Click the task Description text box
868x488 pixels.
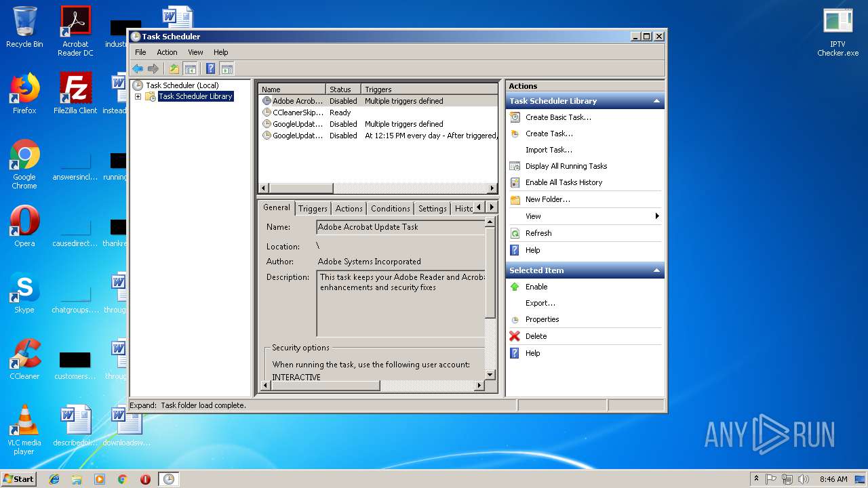[x=401, y=304]
